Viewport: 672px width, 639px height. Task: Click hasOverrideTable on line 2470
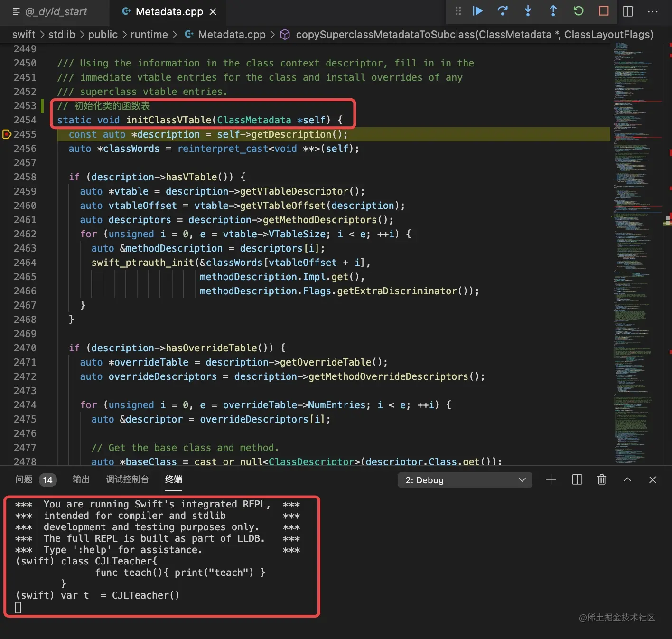[211, 348]
